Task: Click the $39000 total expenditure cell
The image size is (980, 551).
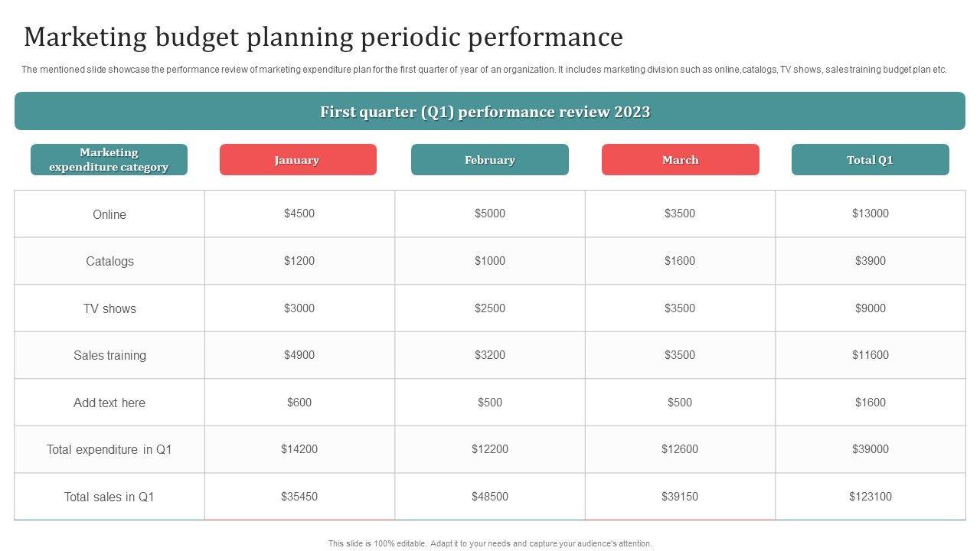Action: pyautogui.click(x=871, y=449)
